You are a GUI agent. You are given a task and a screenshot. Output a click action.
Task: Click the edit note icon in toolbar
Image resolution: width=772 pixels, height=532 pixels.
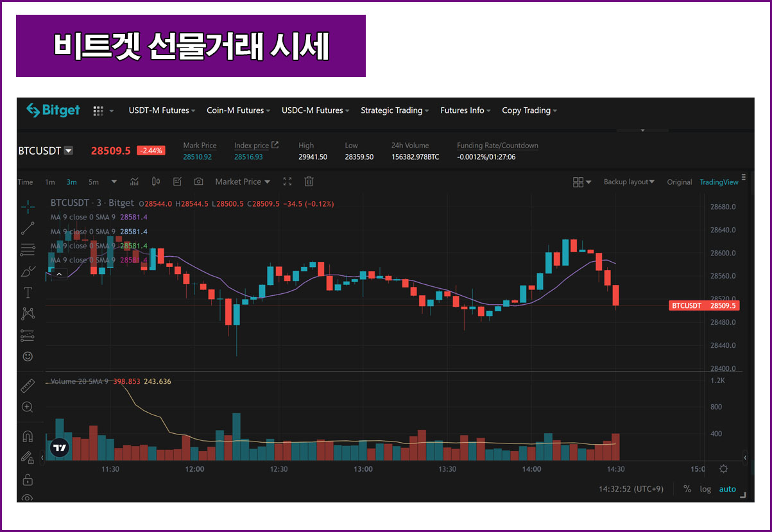pos(178,182)
